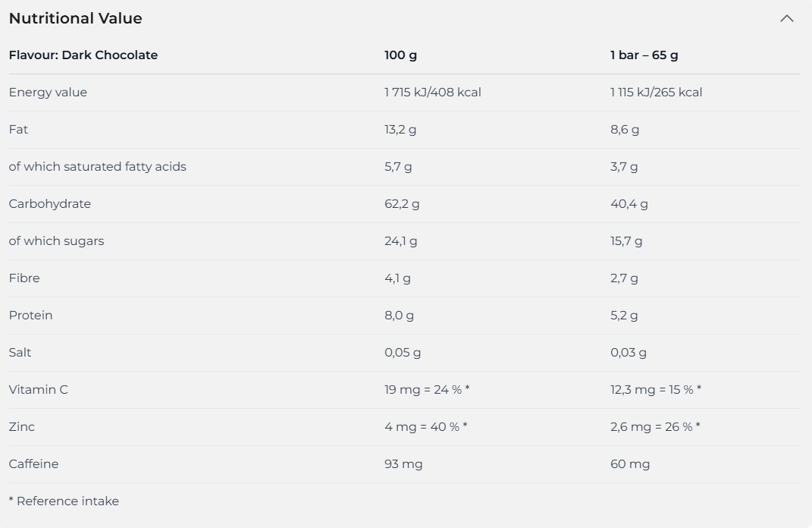Viewport: 812px width, 528px height.
Task: Click the Reference intake footnote
Action: point(64,501)
